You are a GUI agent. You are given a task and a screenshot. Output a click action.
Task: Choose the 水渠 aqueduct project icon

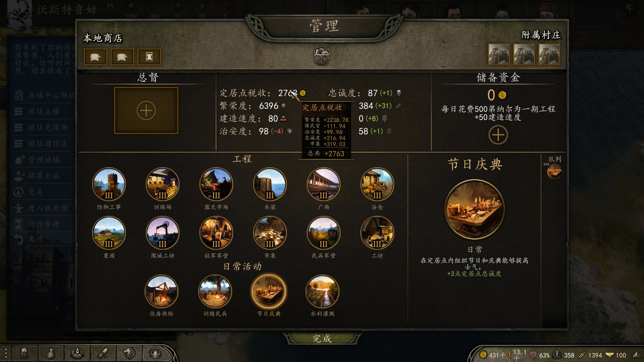270,184
